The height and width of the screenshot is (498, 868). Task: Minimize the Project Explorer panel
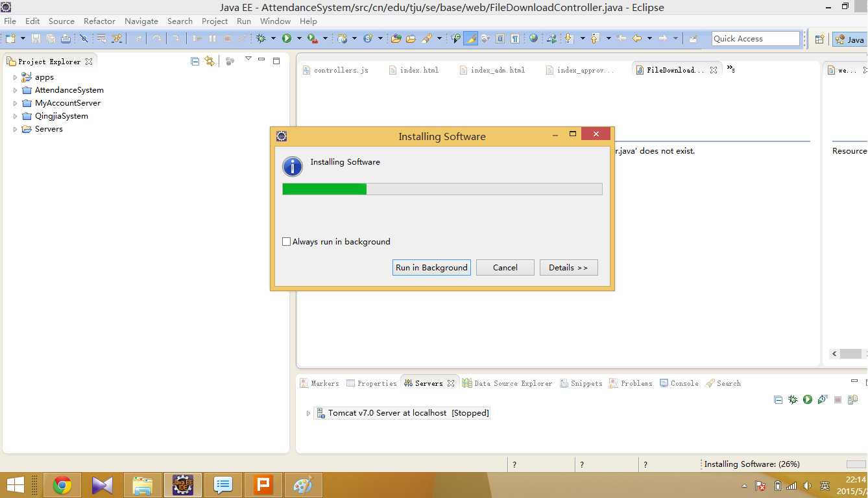261,60
